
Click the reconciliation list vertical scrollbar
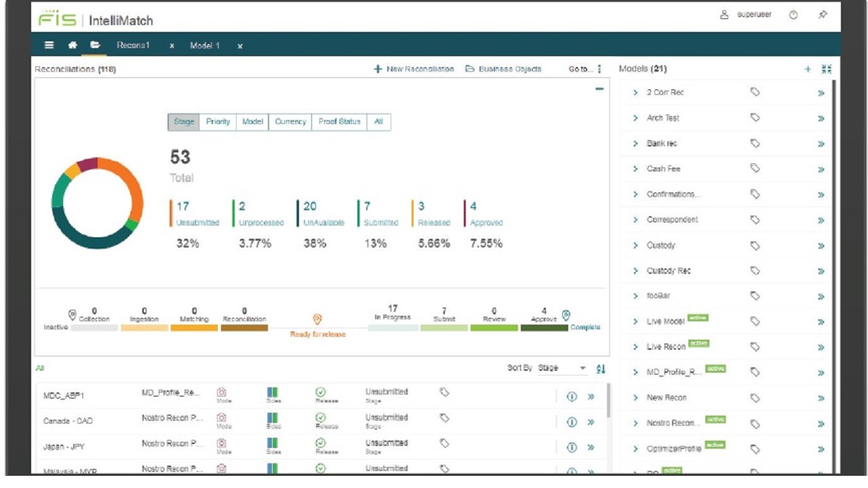point(608,401)
